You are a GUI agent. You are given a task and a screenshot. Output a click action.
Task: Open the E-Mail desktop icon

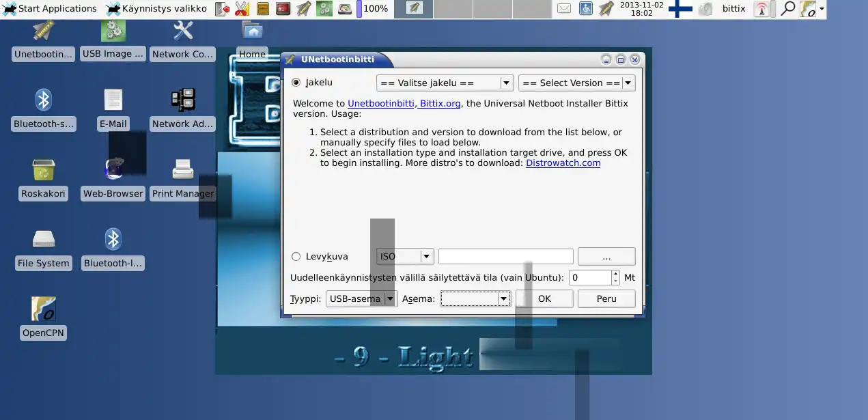(113, 111)
